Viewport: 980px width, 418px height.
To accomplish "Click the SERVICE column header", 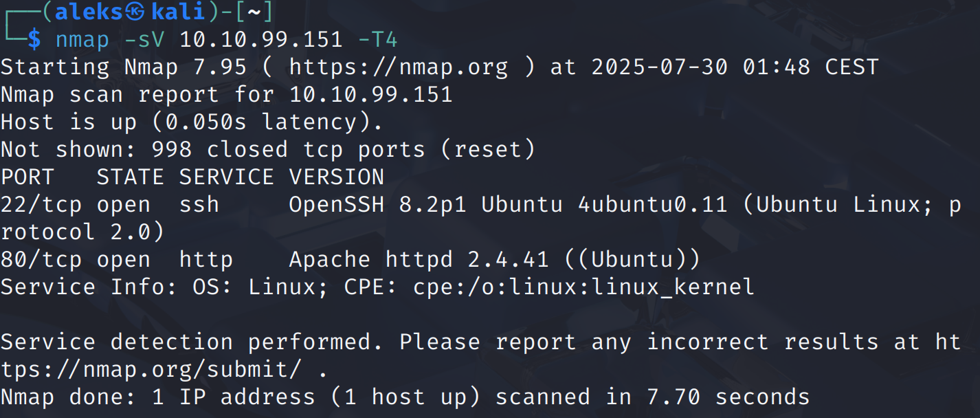I will [227, 177].
